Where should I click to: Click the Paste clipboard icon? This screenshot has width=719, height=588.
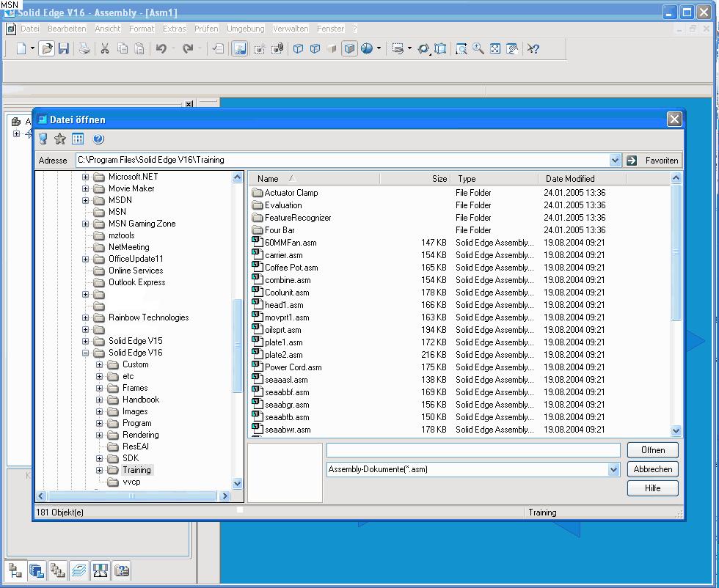(x=139, y=48)
